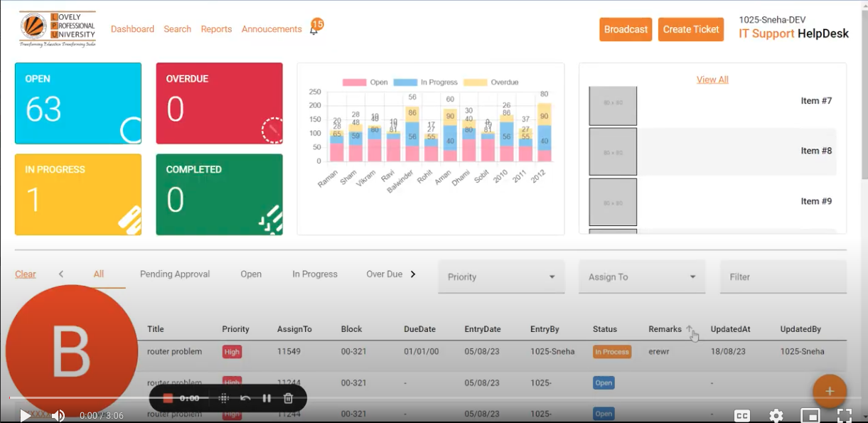
Task: Switch to the Over Due tab
Action: coord(385,274)
